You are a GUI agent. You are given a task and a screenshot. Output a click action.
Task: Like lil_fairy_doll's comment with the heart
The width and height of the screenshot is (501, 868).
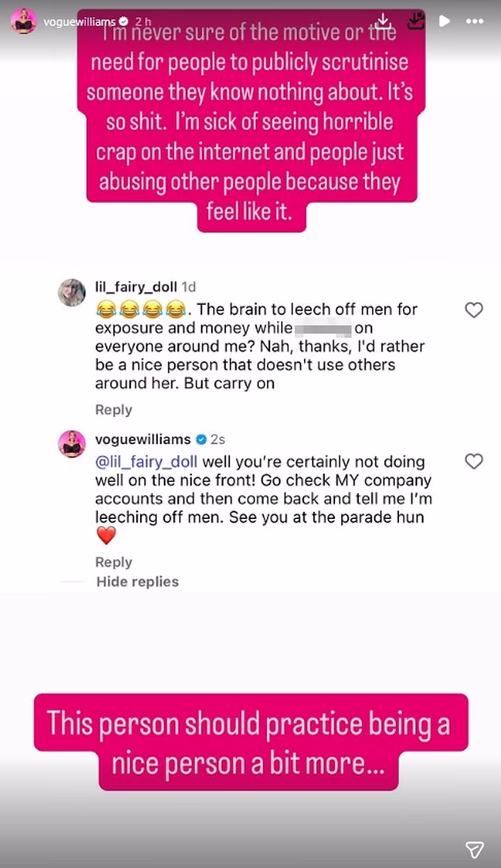[x=473, y=310]
